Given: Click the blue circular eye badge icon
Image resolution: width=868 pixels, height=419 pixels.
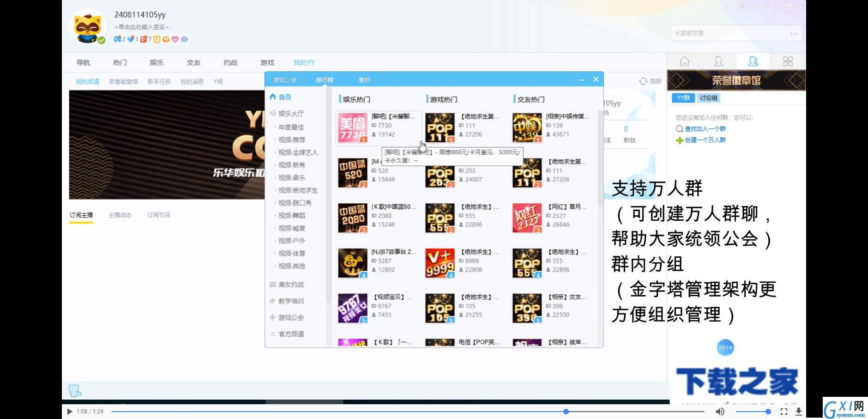Looking at the screenshot, I should [x=184, y=39].
